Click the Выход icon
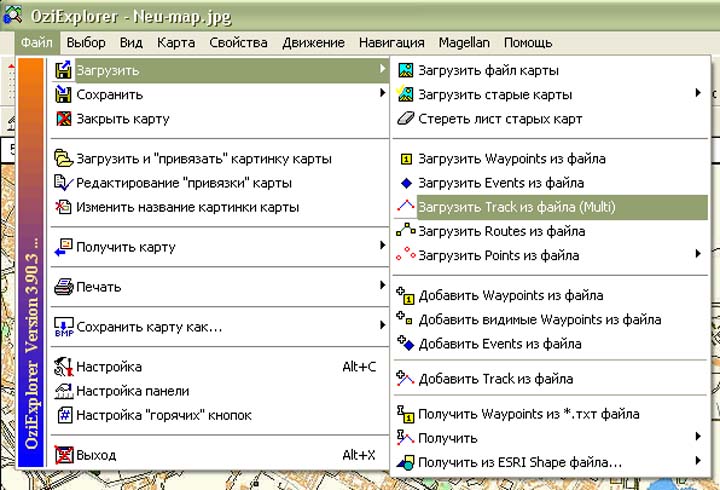This screenshot has width=720, height=490. coord(63,455)
